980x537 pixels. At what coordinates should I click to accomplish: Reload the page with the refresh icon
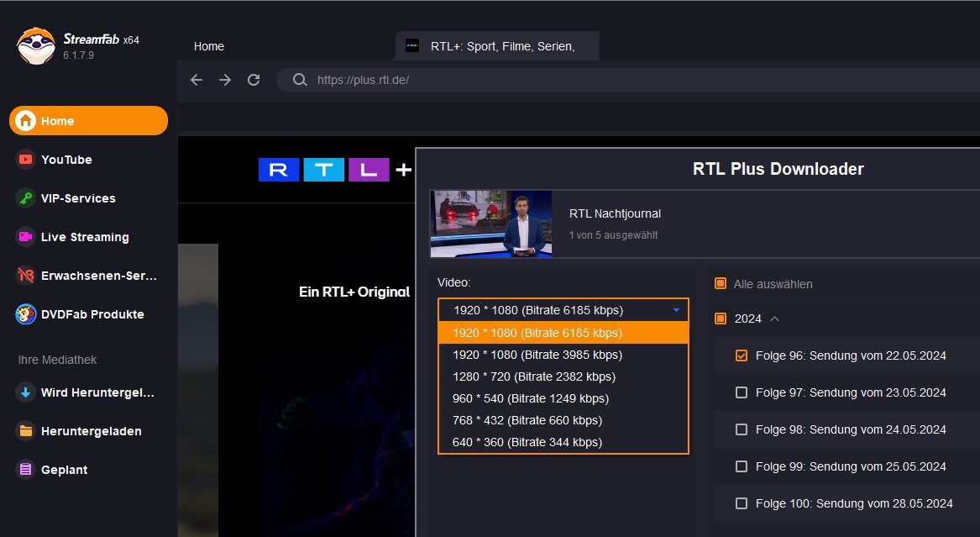(x=254, y=80)
